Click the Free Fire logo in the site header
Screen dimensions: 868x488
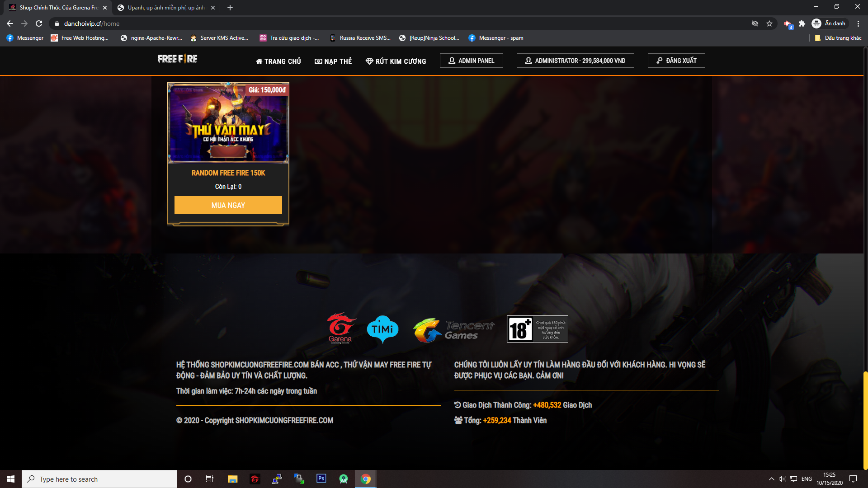(x=177, y=59)
